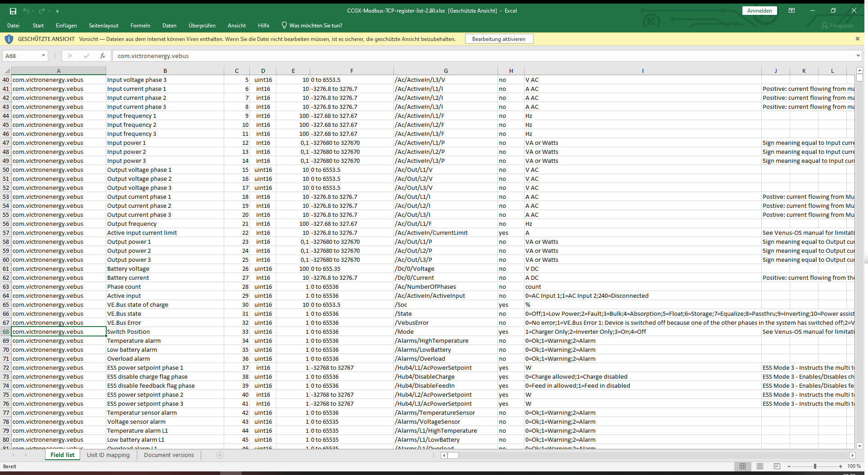The width and height of the screenshot is (868, 475).
Task: Click the formula bar containing com.victronenergy.vebus
Action: pyautogui.click(x=484, y=56)
